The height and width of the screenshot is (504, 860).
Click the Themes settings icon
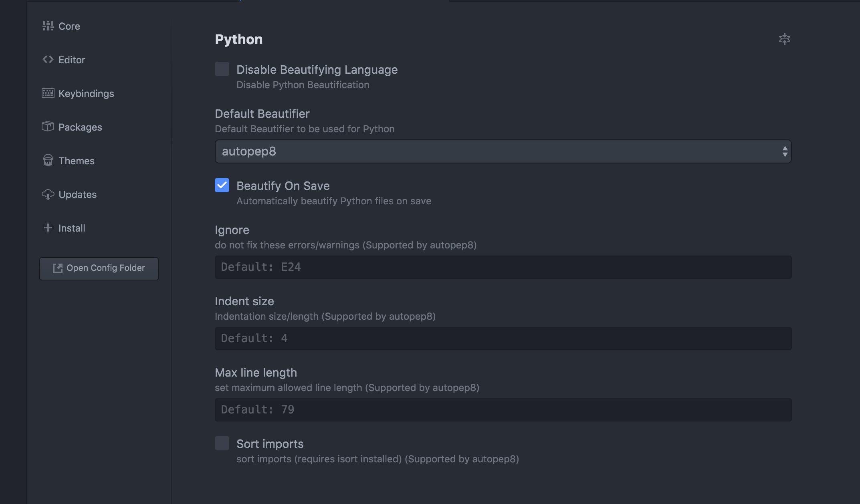[47, 161]
